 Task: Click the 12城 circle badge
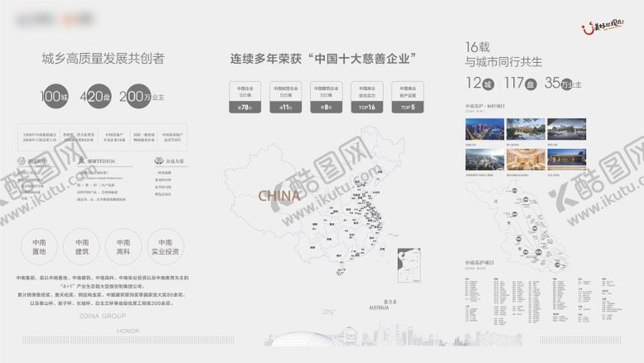tap(480, 84)
